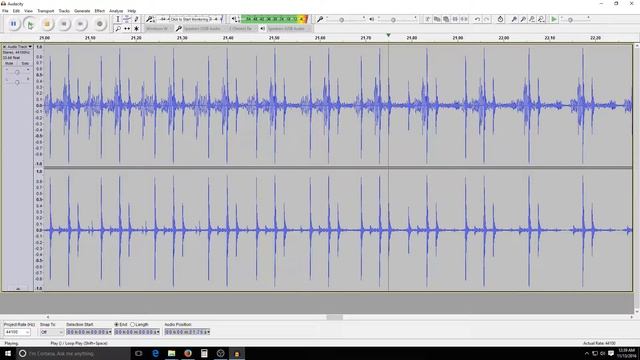Screen dimensions: 640x360
Task: Click Play-at-Speed green arrow
Action: pyautogui.click(x=554, y=19)
